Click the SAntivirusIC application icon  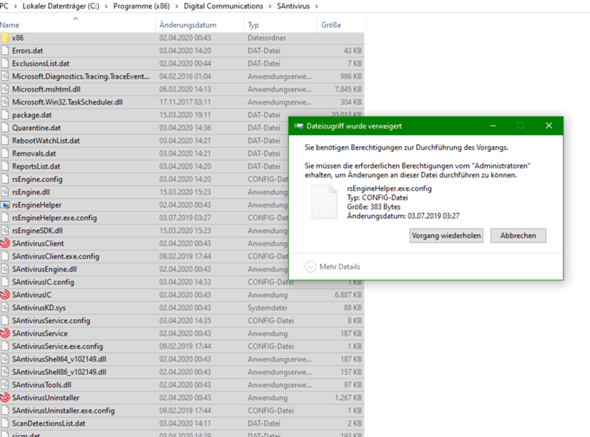[x=5, y=295]
